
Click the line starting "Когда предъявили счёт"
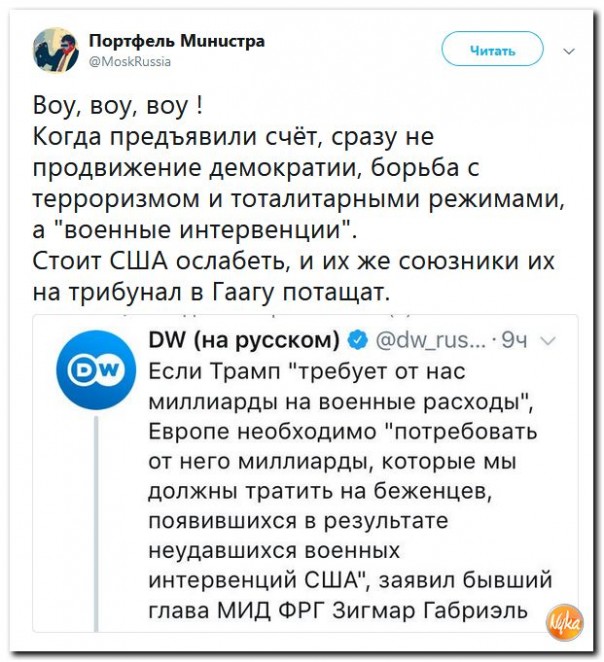tap(234, 137)
